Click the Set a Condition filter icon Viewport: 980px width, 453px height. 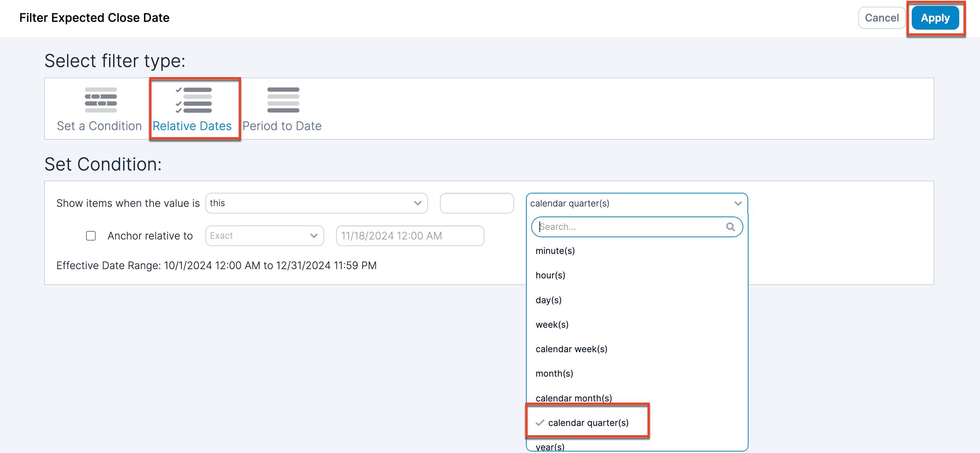101,100
